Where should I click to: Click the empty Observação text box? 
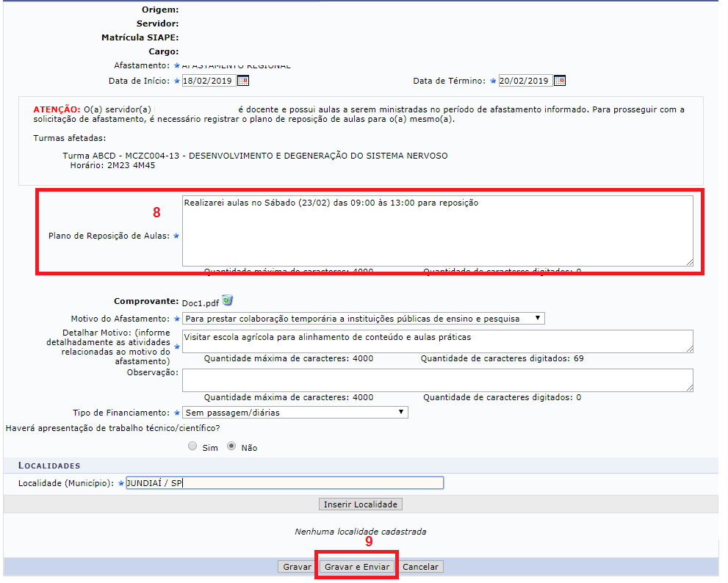(x=437, y=380)
